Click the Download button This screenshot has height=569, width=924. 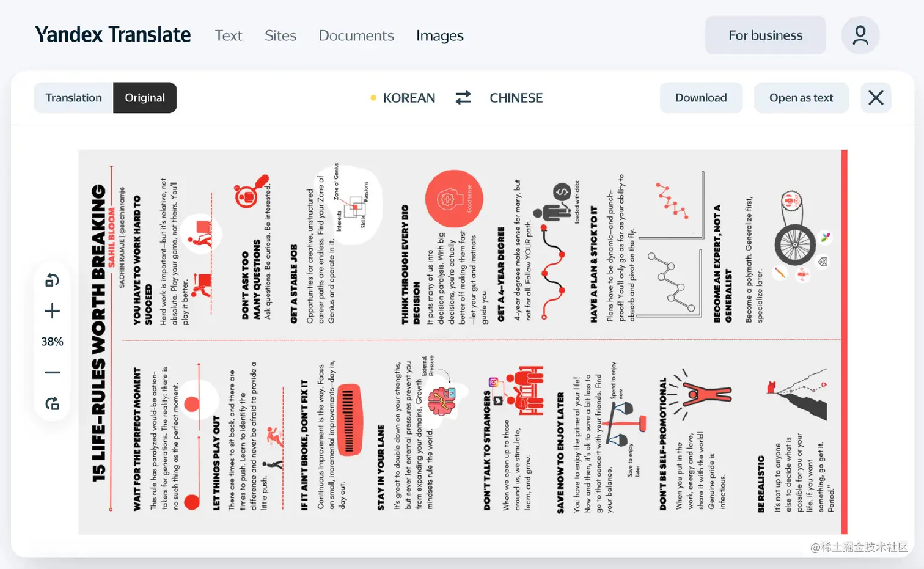701,98
